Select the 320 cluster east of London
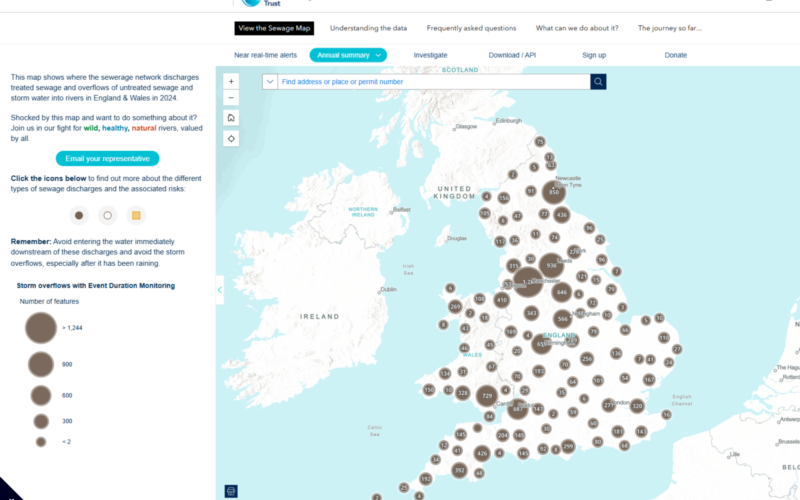The height and width of the screenshot is (500, 800). [637, 406]
